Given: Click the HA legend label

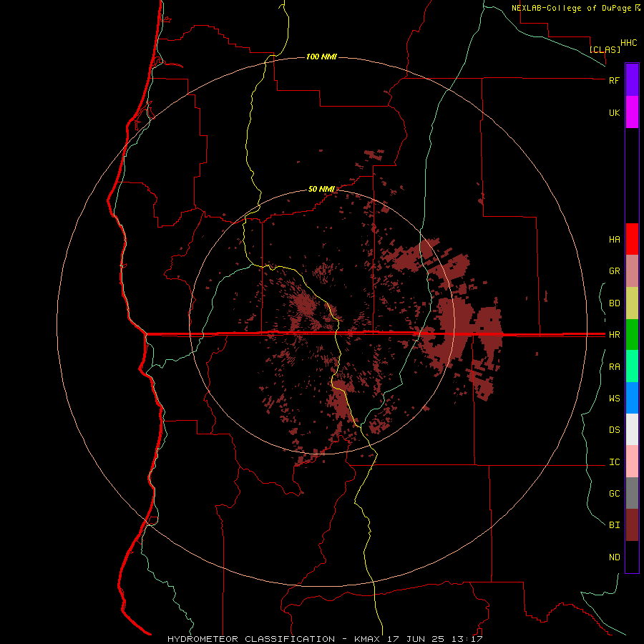Looking at the screenshot, I should coord(614,239).
